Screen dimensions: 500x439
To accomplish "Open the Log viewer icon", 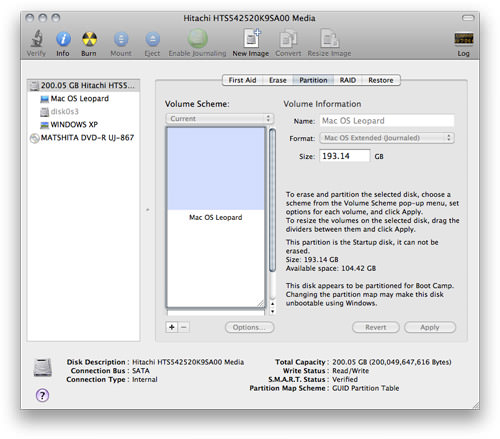I will [464, 38].
